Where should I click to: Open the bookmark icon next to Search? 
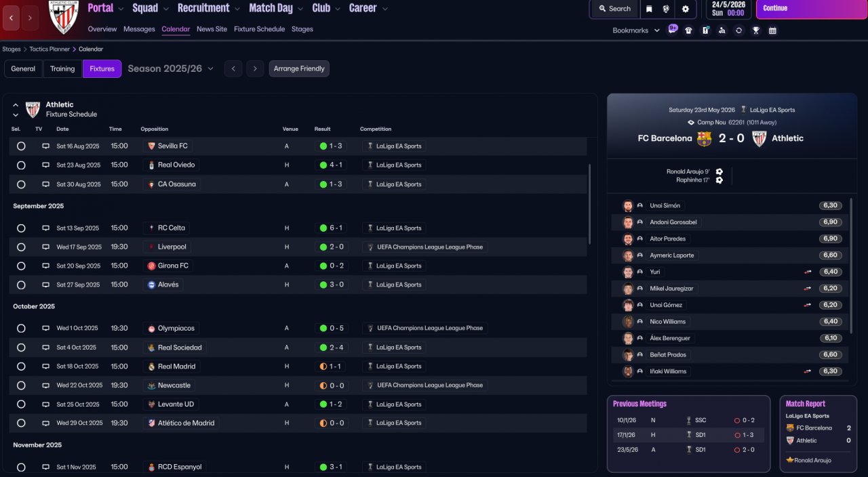[649, 9]
